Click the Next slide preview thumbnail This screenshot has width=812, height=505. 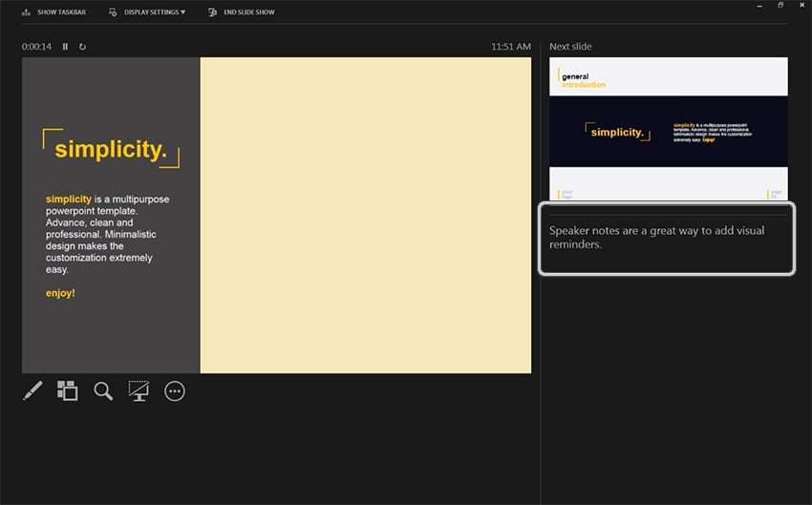tap(669, 129)
